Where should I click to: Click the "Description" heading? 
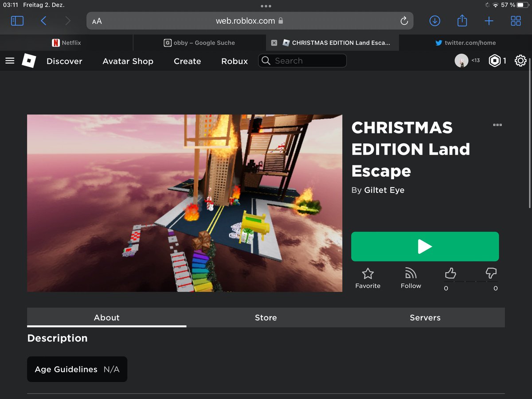coord(58,338)
